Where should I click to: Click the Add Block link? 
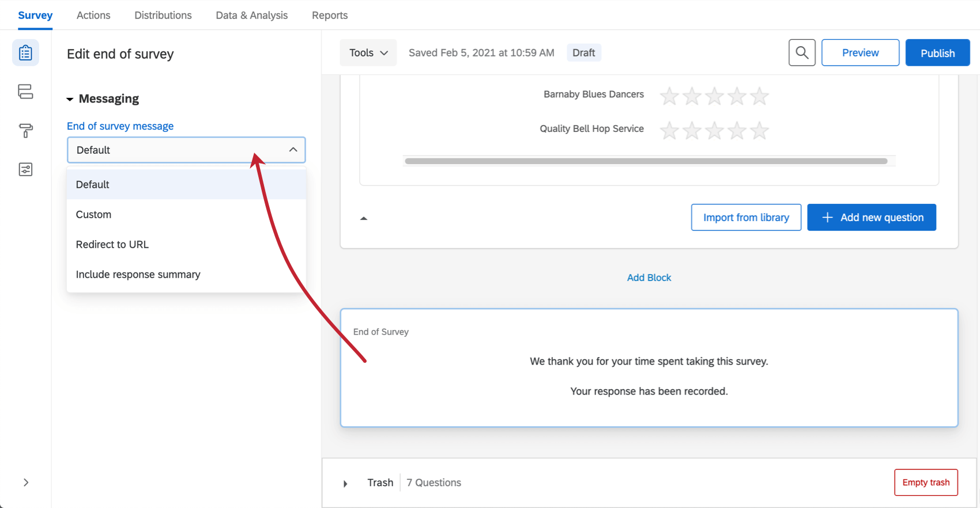tap(649, 278)
